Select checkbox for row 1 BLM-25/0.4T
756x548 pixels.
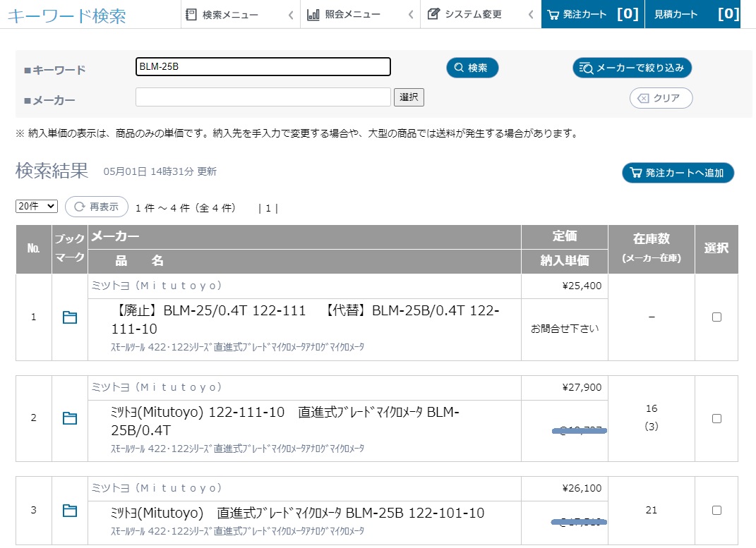click(716, 317)
